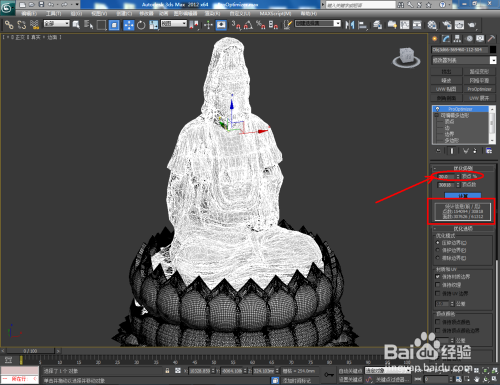
Task: Select Vertex sub-object in stack
Action: 449,122
